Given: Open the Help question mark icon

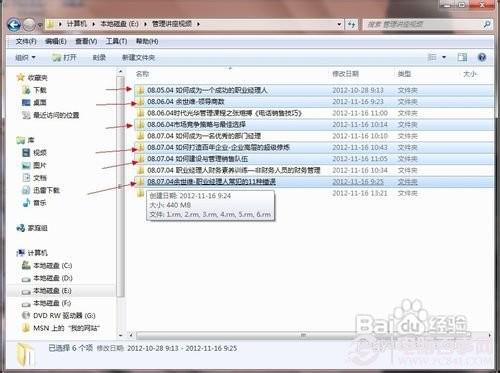Looking at the screenshot, I should 482,57.
